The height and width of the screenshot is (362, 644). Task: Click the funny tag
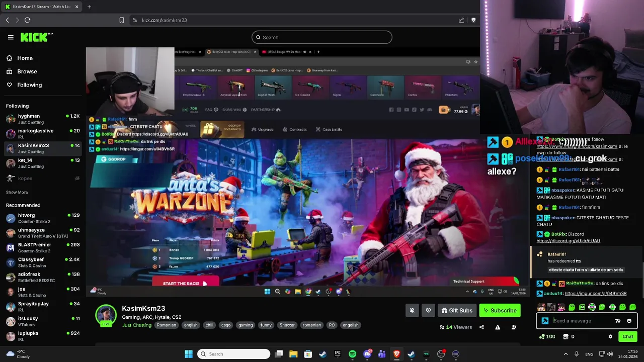click(x=266, y=325)
